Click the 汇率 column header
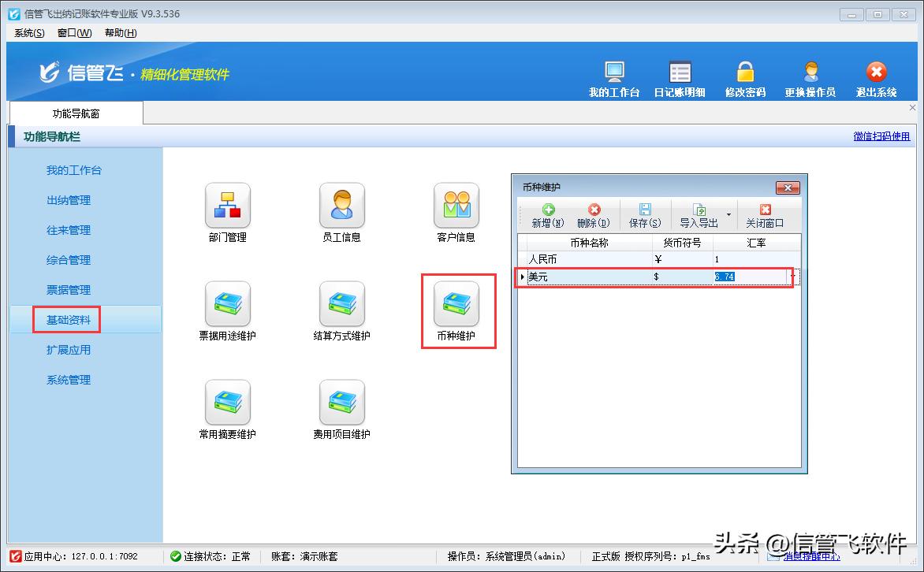Viewport: 924px width, 572px height. tap(757, 243)
